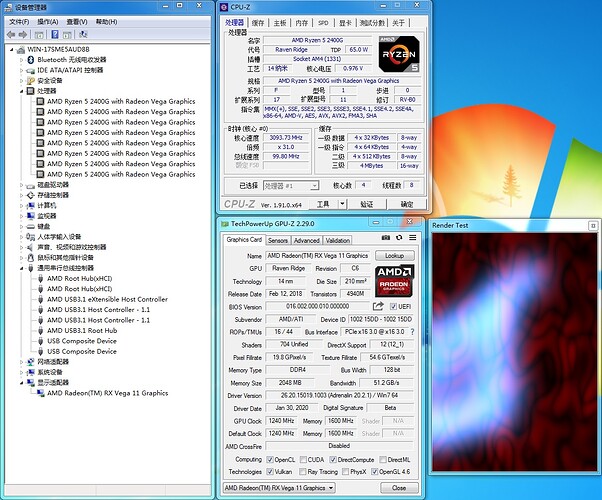Toggle the CUDA checkbox
This screenshot has width=602, height=500.
point(303,460)
